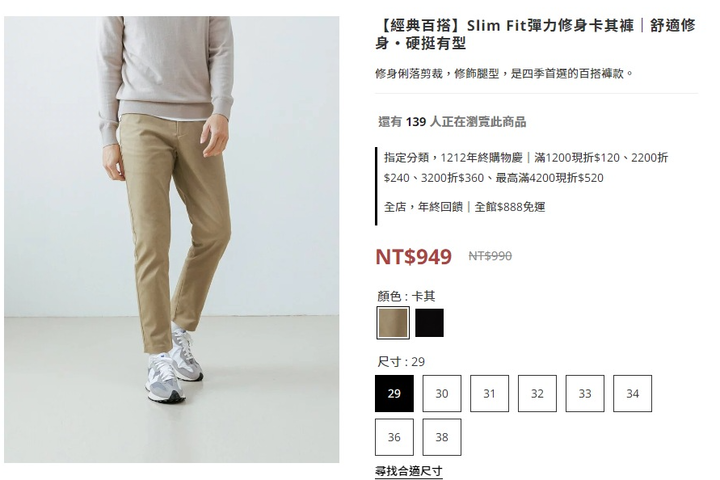Screen dimensions: 720x480
Task: Pick size 32 option
Action: pyautogui.click(x=537, y=394)
